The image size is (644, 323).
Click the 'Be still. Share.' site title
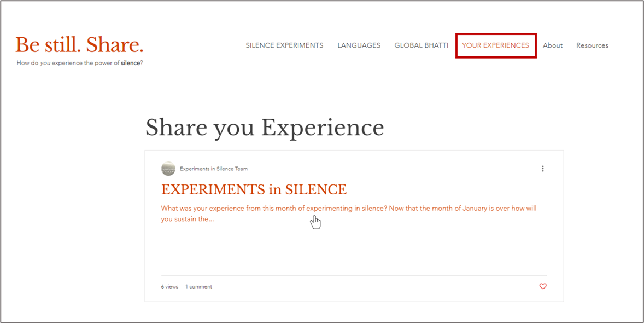pos(80,45)
